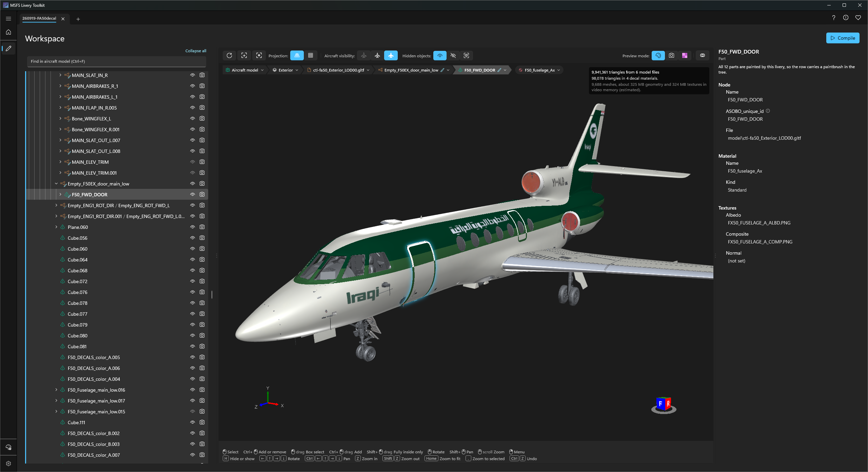Image resolution: width=868 pixels, height=472 pixels.
Task: Click the info icon beside ASOBO_unique_id
Action: (768, 111)
